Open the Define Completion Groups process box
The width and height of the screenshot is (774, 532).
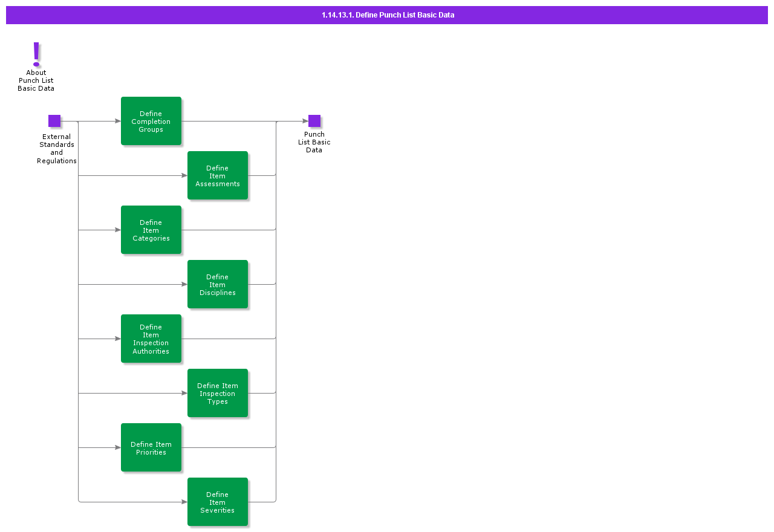(x=151, y=121)
